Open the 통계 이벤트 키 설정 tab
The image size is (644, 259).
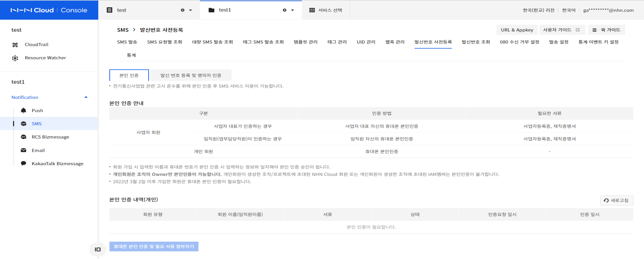[598, 42]
